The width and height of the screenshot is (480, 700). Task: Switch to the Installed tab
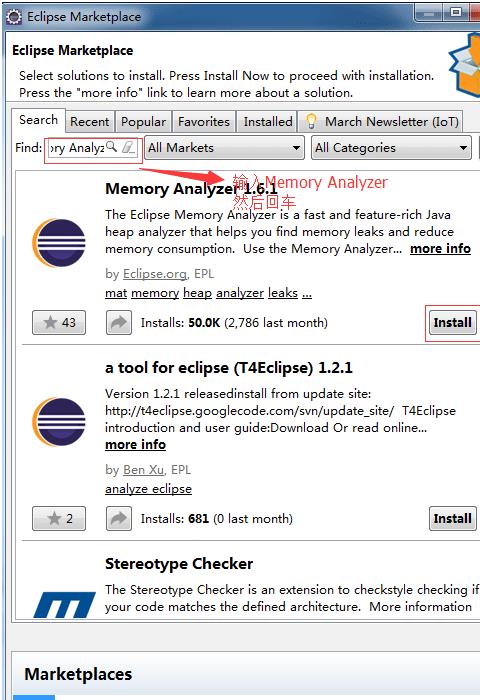(268, 122)
